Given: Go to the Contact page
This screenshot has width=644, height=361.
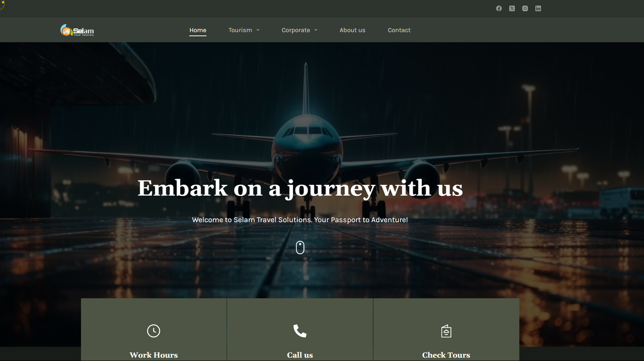Looking at the screenshot, I should click(x=399, y=30).
